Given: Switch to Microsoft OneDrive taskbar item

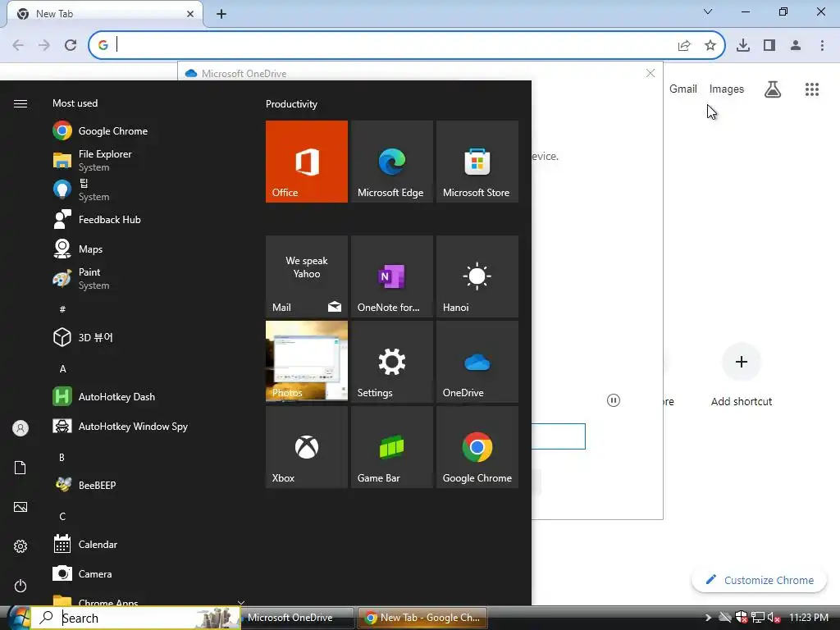Looking at the screenshot, I should pos(297,618).
